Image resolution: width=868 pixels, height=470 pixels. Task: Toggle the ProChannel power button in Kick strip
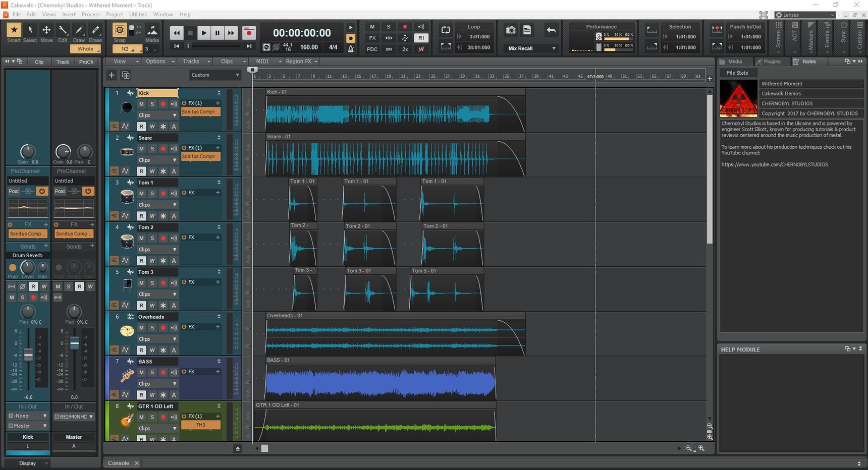[42, 191]
